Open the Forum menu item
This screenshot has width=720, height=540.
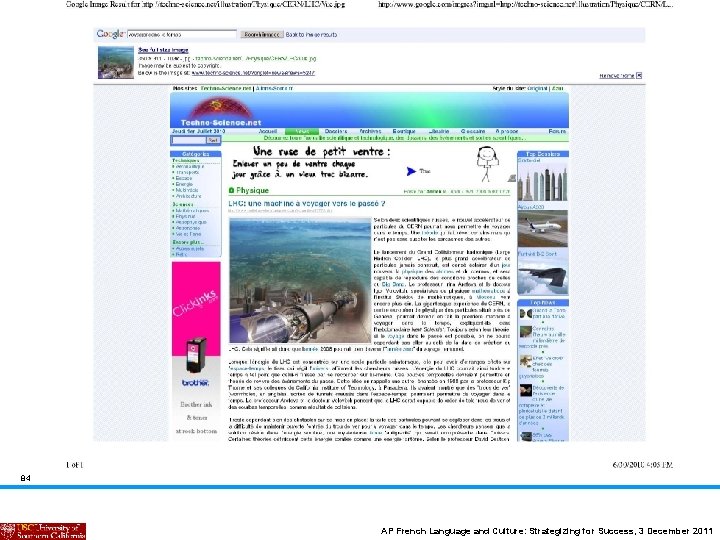(557, 131)
